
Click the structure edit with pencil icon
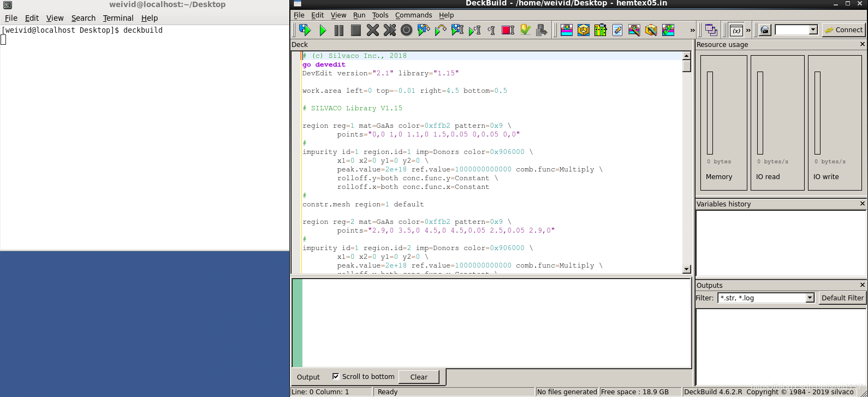pos(634,30)
